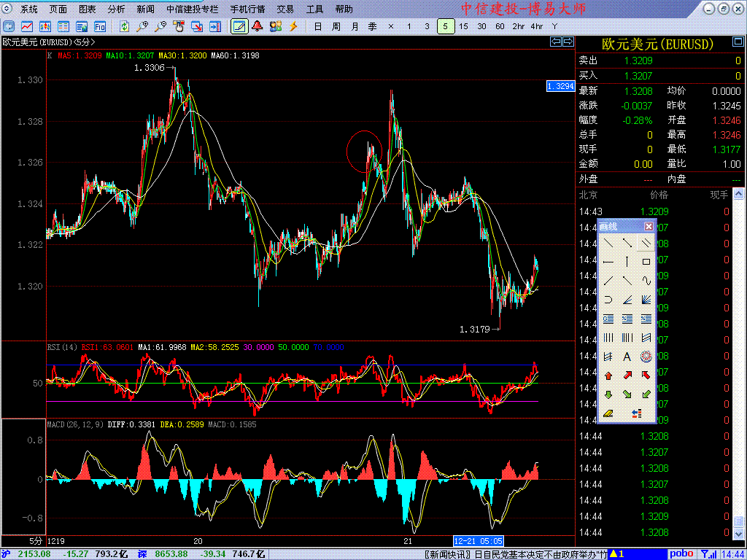Viewport: 747px width, 560px height.
Task: Switch chart to 2hr timeframe
Action: point(518,26)
